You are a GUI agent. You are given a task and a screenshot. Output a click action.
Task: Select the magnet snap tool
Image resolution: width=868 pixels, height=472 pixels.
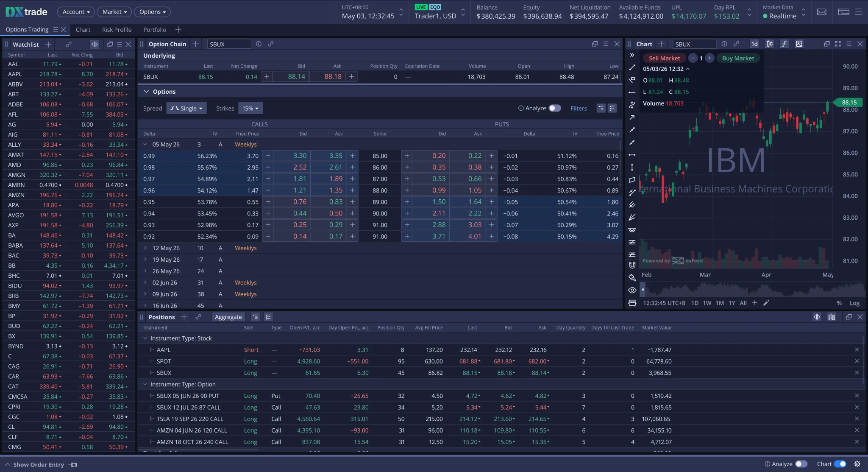[x=632, y=265]
